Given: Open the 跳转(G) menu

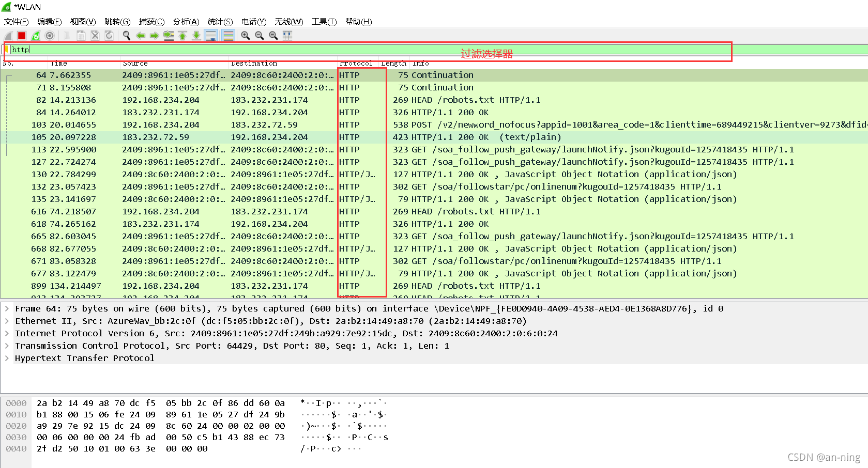Looking at the screenshot, I should (117, 22).
